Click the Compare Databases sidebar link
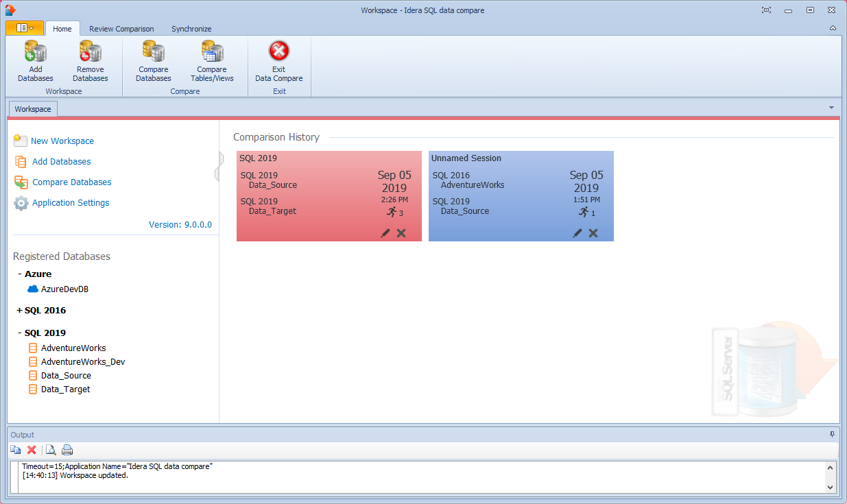Image resolution: width=847 pixels, height=504 pixels. pyautogui.click(x=72, y=182)
